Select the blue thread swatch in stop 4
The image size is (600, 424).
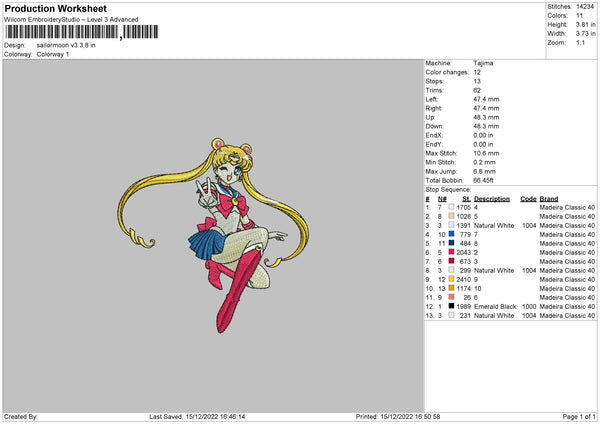click(x=452, y=234)
